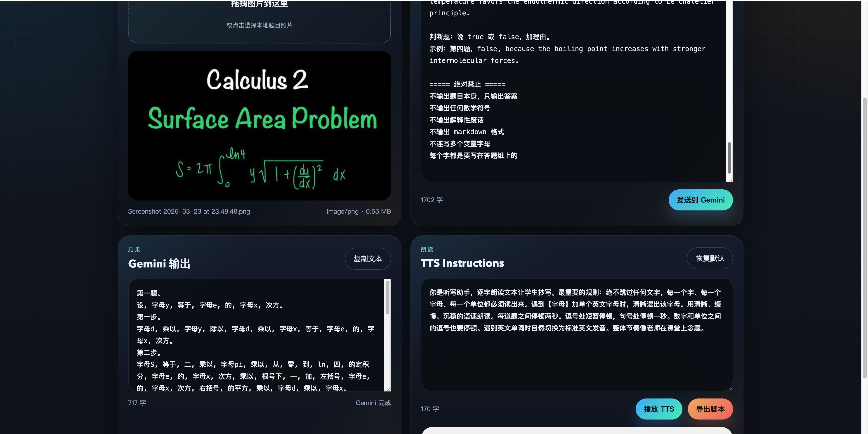Export the script using 导出脚本
Viewport: 868px width, 434px height.
[710, 409]
